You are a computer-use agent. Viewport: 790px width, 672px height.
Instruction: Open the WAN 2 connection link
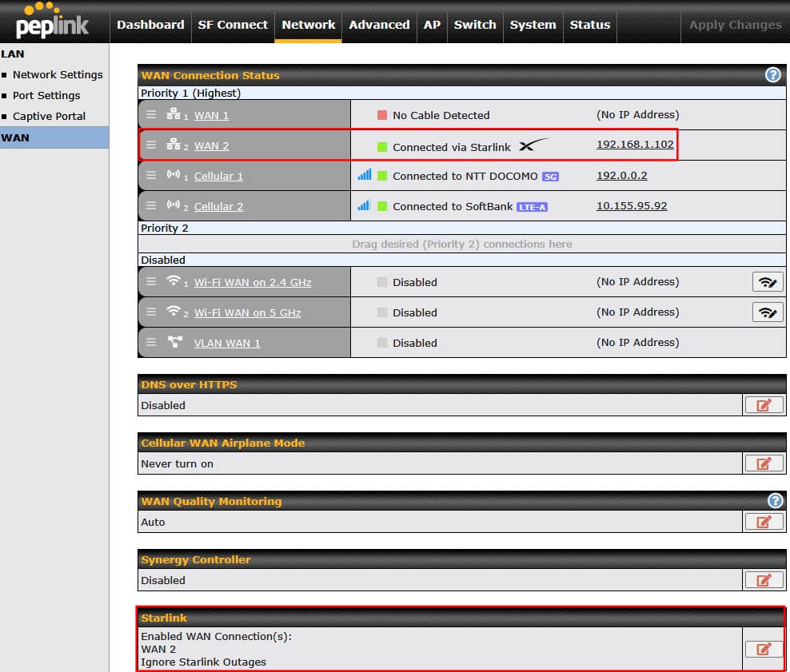coord(212,145)
